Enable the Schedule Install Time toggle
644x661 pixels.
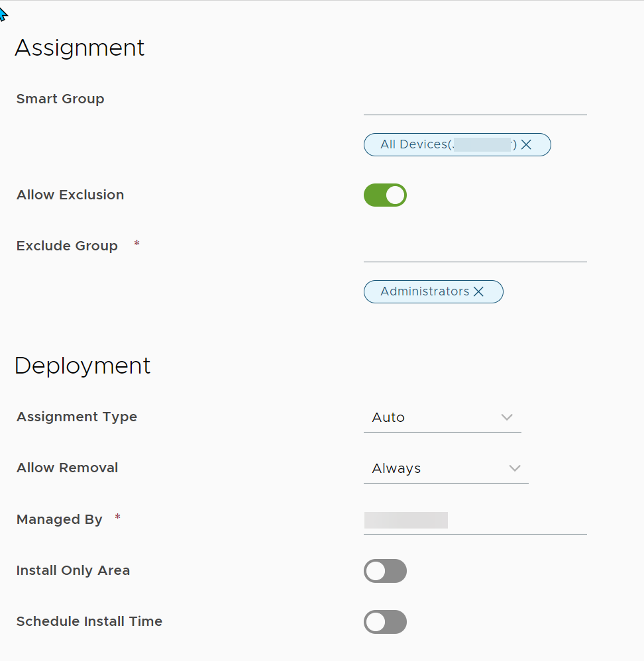pos(385,621)
